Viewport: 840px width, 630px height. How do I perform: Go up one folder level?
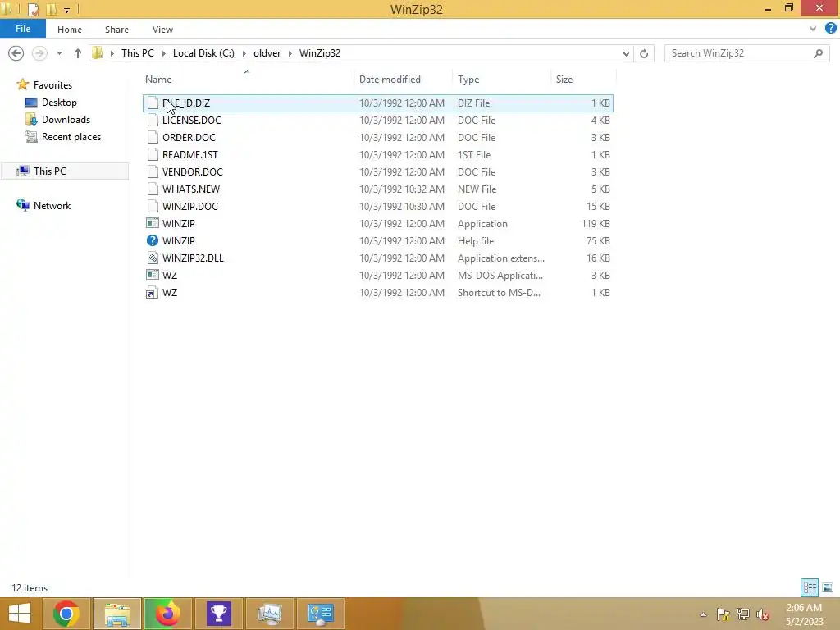click(78, 53)
